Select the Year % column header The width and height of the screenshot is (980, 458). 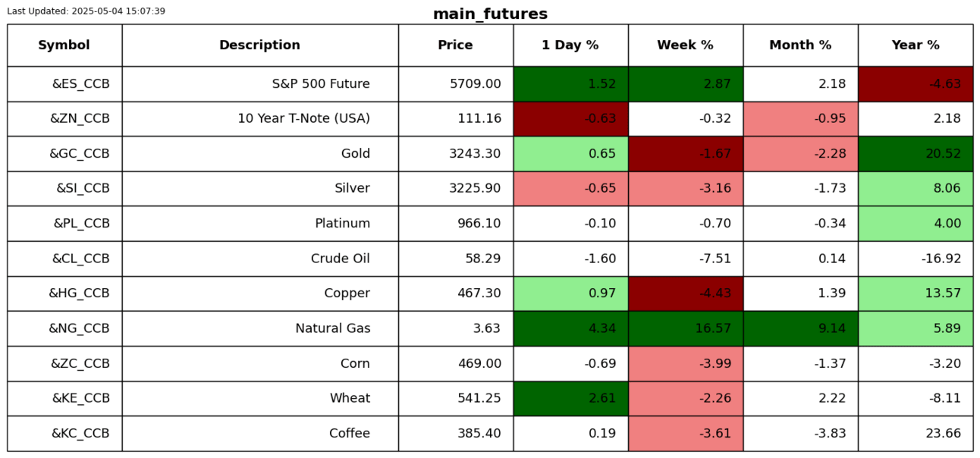point(916,45)
